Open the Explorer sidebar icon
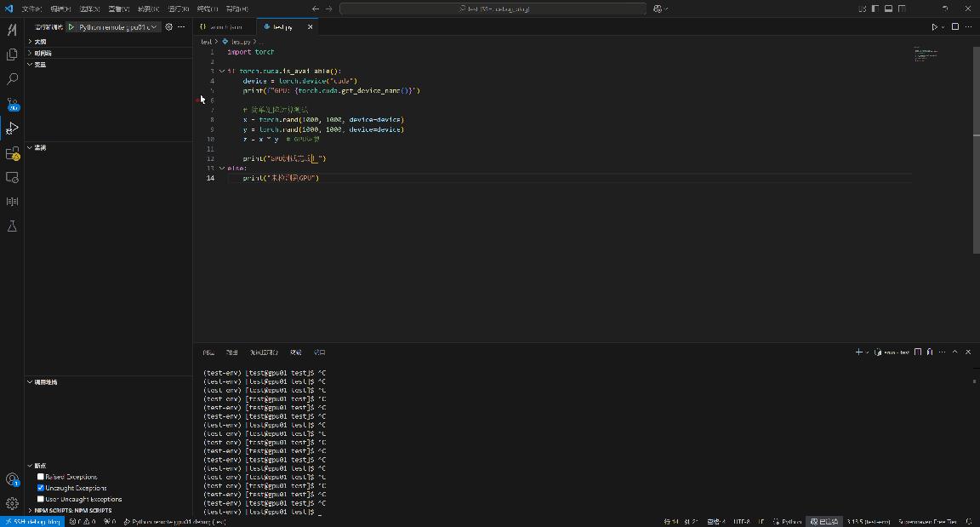Viewport: 980px width, 527px height. click(12, 54)
